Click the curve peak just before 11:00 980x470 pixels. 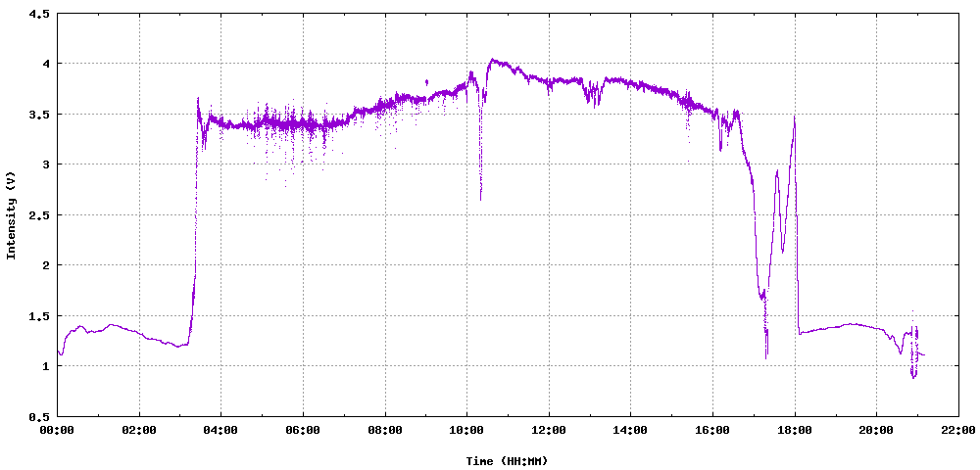(x=493, y=60)
